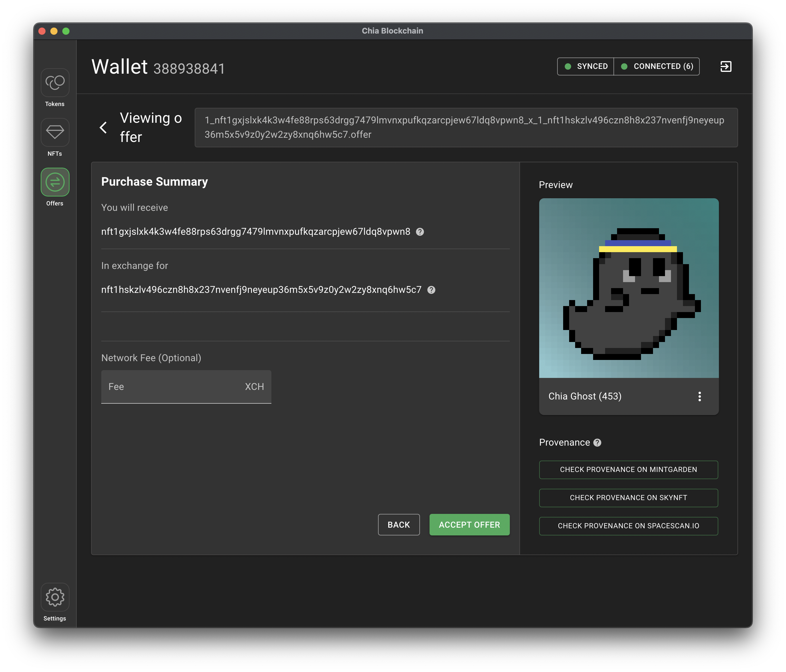Check provenance on Spacescan.io

pyautogui.click(x=628, y=526)
